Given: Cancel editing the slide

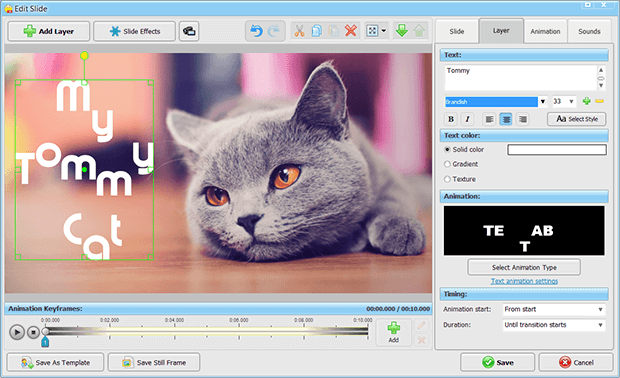Looking at the screenshot, I should pyautogui.click(x=576, y=363).
